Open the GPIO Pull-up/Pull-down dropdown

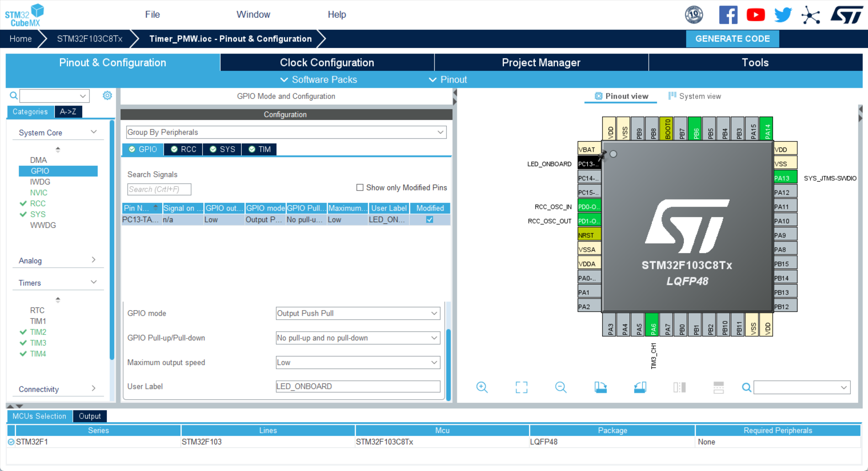(358, 338)
